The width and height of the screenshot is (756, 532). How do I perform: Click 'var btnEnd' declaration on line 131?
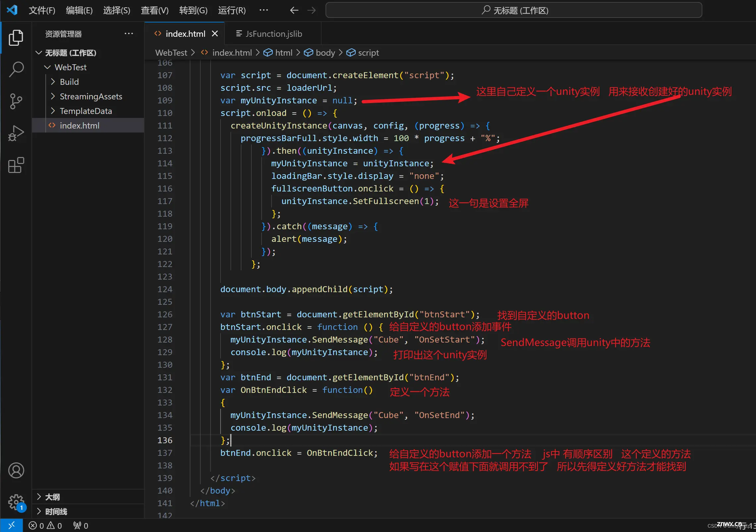246,377
